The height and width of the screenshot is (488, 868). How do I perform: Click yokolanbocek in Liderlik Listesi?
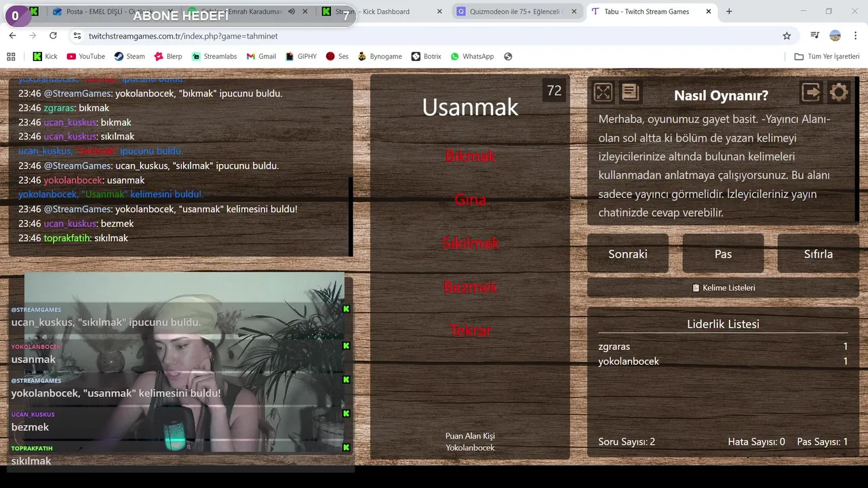(629, 361)
